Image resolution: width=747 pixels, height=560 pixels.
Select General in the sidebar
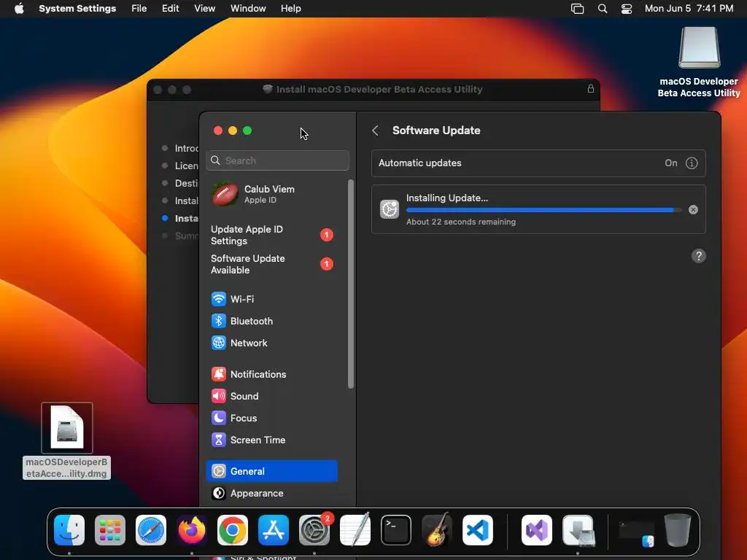271,471
